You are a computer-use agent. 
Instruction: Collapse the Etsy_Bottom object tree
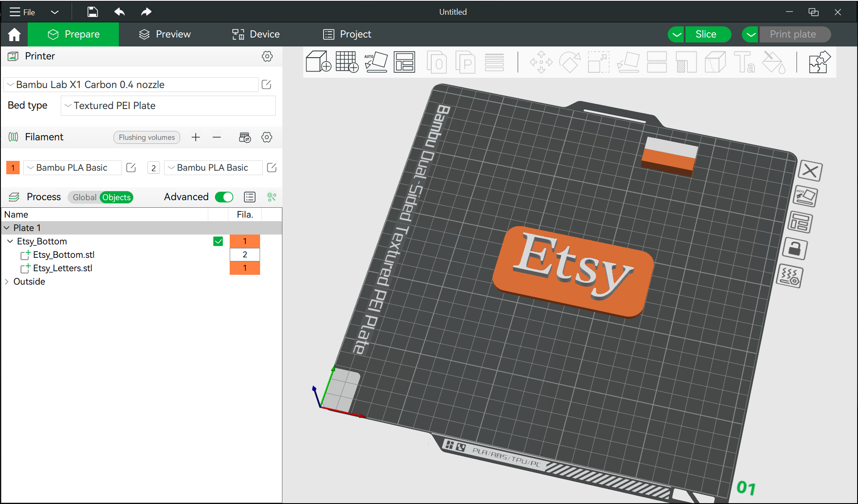(x=10, y=241)
